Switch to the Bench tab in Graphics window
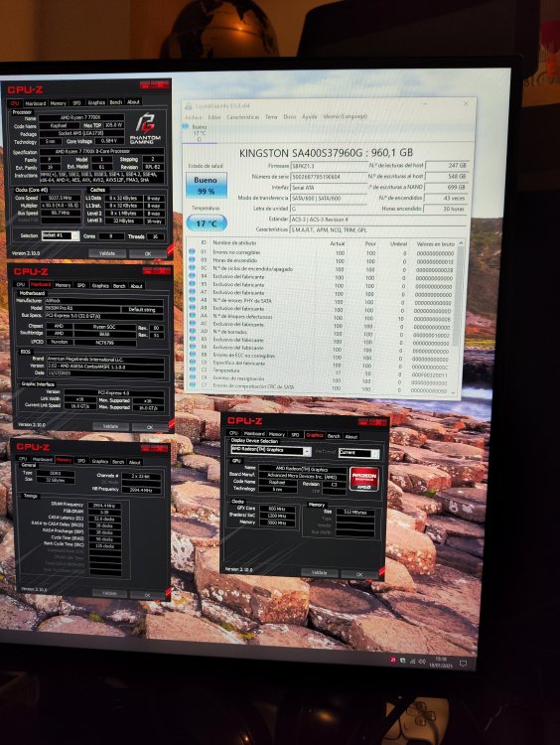 pos(334,436)
